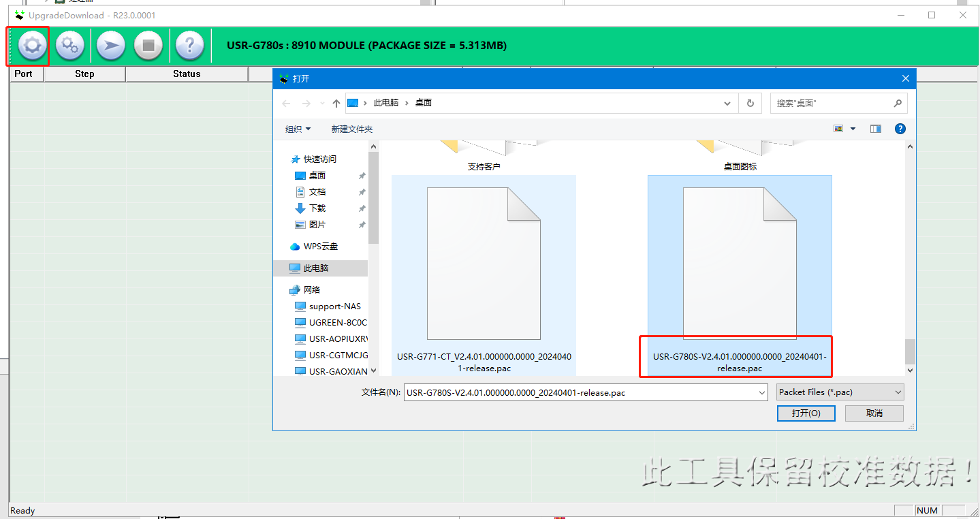Click the Step column header
This screenshot has width=980, height=519.
point(84,74)
